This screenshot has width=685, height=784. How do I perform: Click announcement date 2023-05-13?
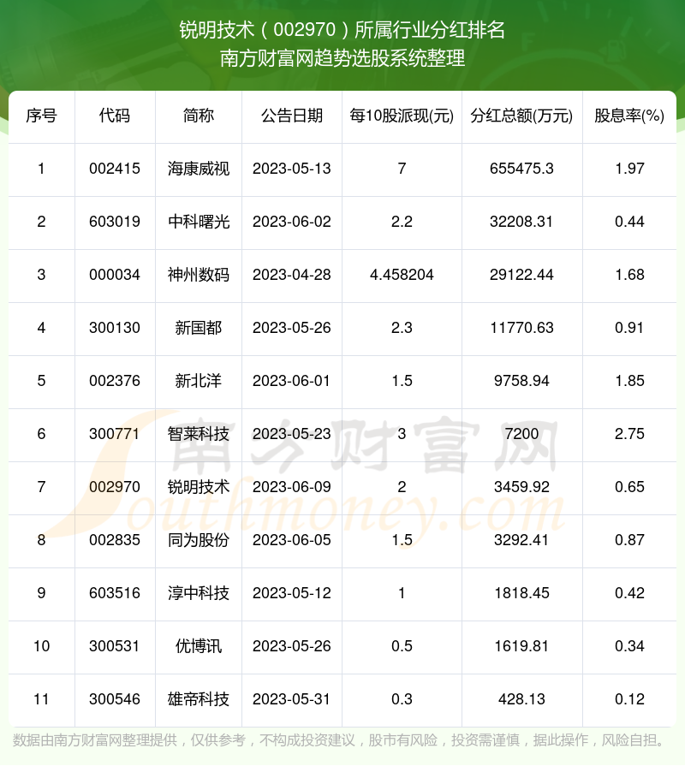[x=292, y=169]
